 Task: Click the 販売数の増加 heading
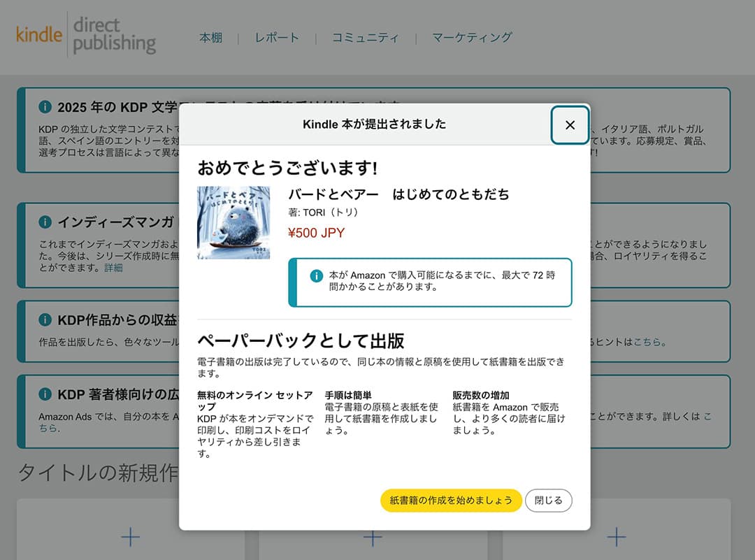point(481,395)
